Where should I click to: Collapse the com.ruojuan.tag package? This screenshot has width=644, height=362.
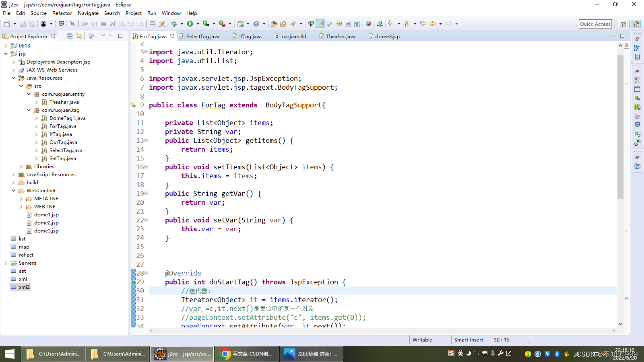pyautogui.click(x=29, y=110)
